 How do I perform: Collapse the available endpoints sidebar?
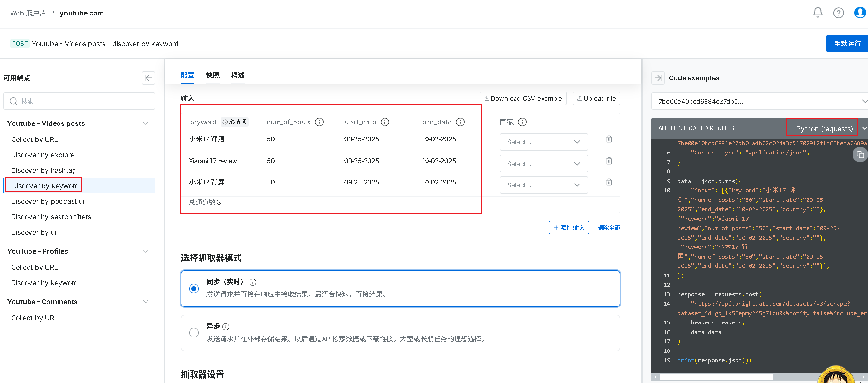(148, 78)
